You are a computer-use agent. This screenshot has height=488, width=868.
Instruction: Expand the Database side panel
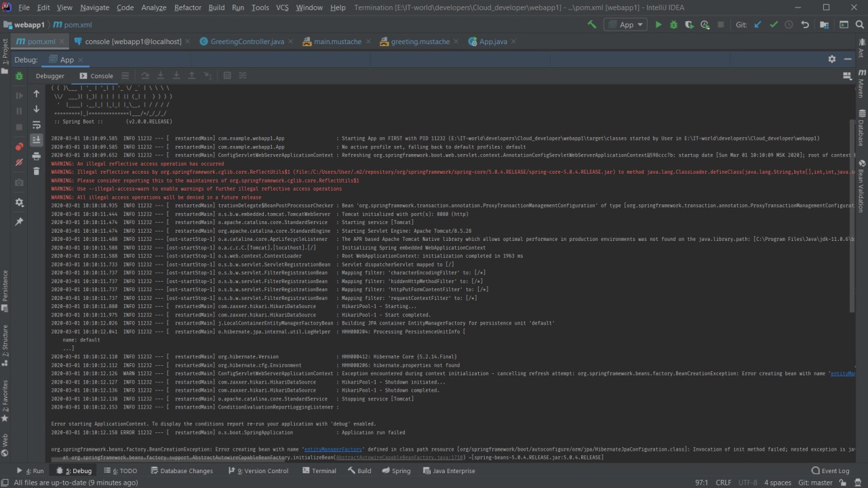coord(861,128)
